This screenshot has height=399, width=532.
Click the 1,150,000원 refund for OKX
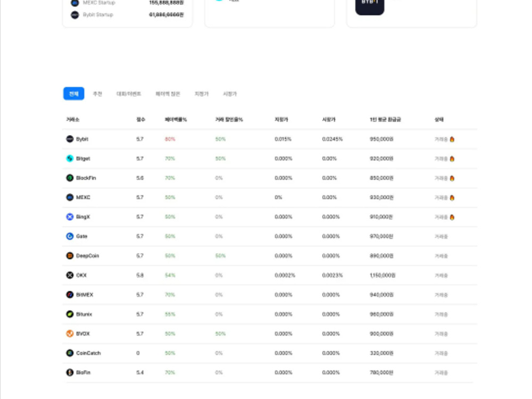point(383,275)
